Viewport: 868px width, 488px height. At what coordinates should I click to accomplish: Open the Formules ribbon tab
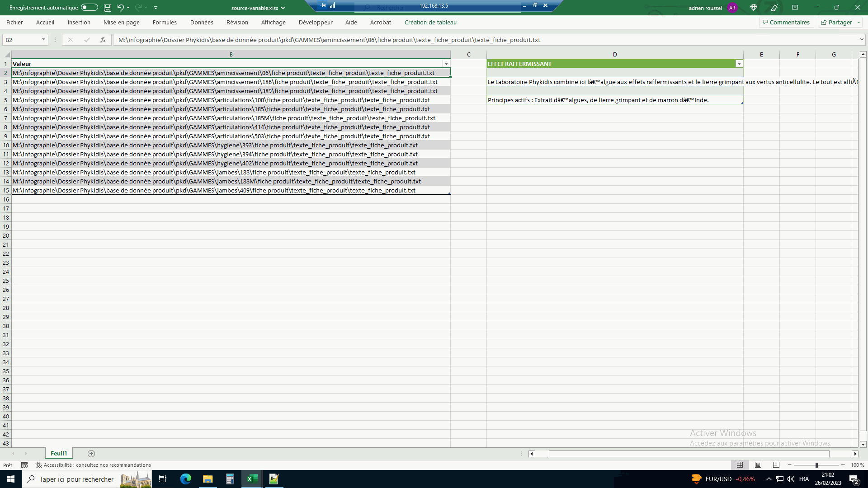(165, 22)
